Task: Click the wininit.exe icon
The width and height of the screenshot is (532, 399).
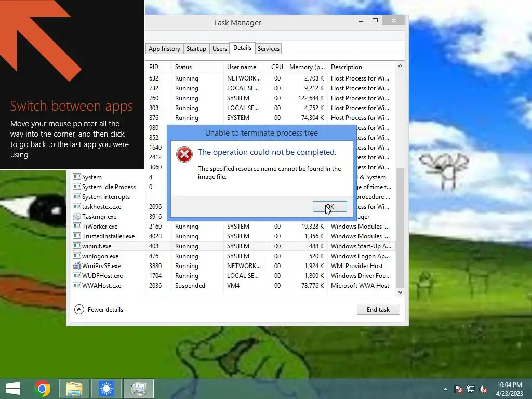Action: tap(77, 246)
